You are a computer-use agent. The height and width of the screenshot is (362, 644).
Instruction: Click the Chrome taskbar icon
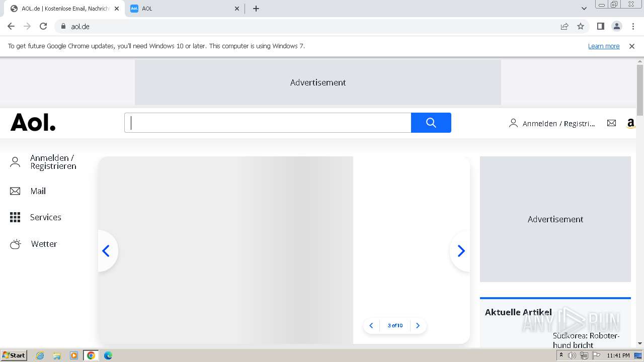coord(91,355)
